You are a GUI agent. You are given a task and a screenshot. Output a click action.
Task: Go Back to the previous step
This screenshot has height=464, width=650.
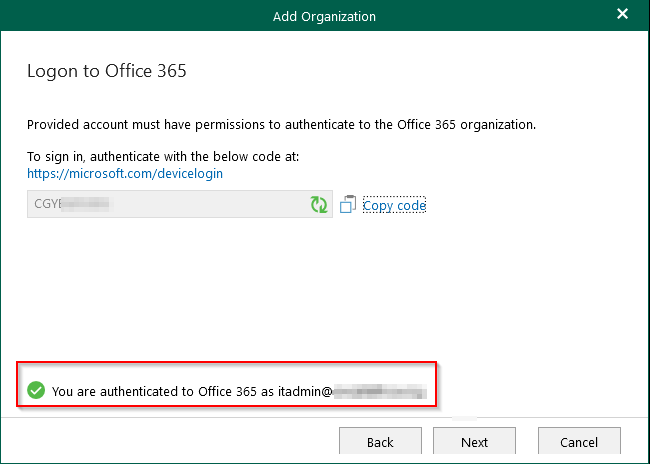[x=380, y=442]
